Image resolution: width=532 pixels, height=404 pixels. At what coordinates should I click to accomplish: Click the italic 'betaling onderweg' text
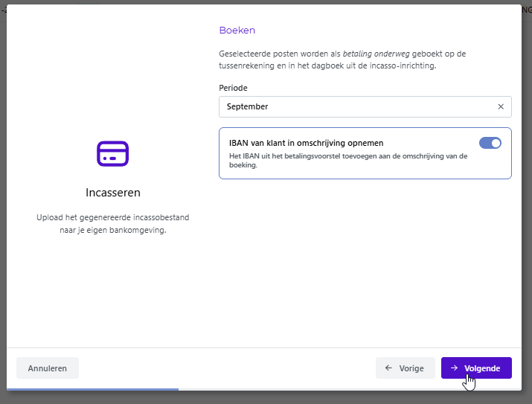376,54
